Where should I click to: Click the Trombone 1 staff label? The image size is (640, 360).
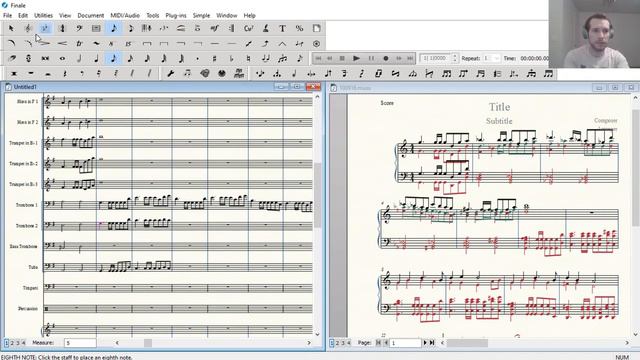(x=26, y=205)
